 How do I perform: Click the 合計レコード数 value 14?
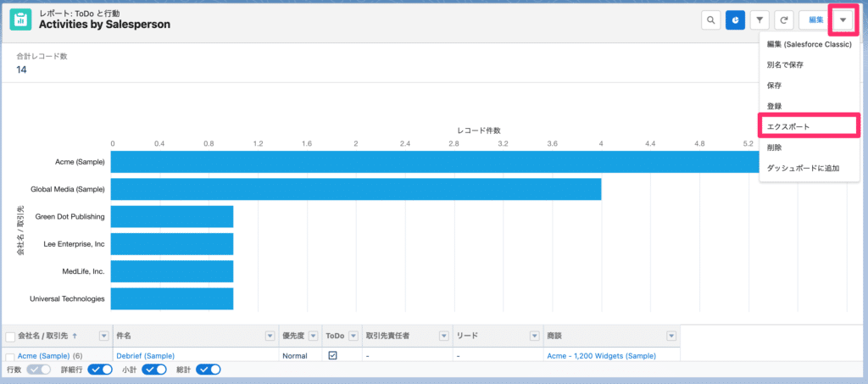coord(21,70)
